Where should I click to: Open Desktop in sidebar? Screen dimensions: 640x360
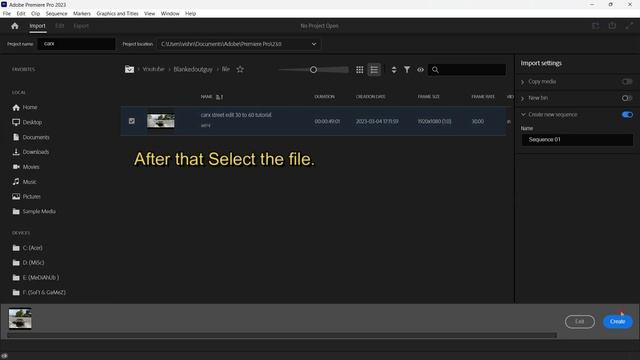(27, 122)
